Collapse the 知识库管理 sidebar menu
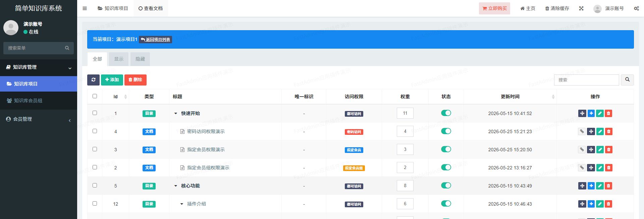This screenshot has width=644, height=219. pyautogui.click(x=39, y=67)
